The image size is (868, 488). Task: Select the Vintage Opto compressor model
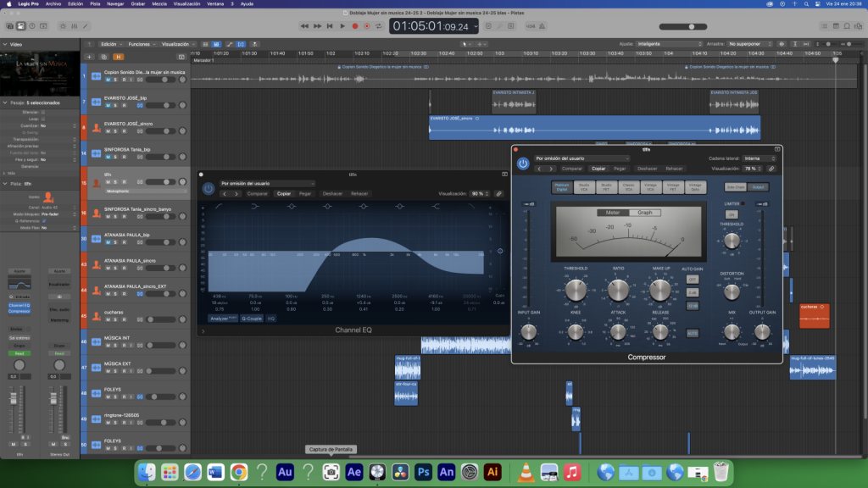[x=695, y=186]
